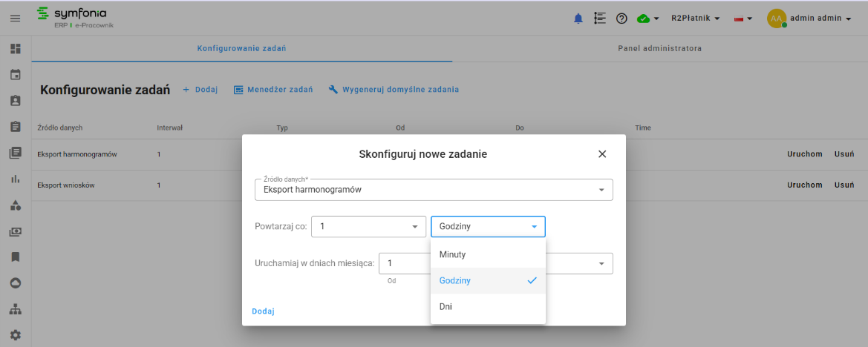Open the end day of month dropdown arrow
Viewport: 868px width, 347px height.
(x=601, y=263)
